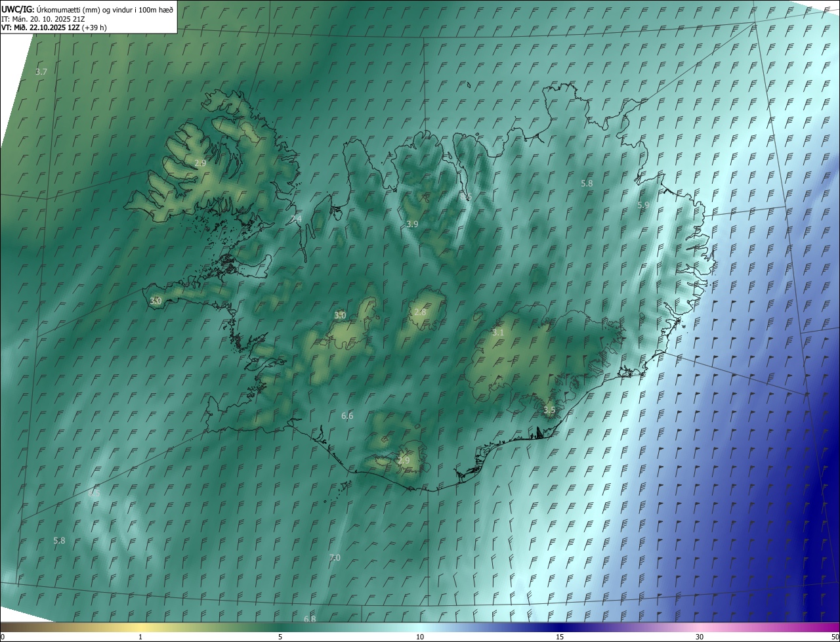Click the 5.8 value over the southwest ocean

click(x=59, y=540)
